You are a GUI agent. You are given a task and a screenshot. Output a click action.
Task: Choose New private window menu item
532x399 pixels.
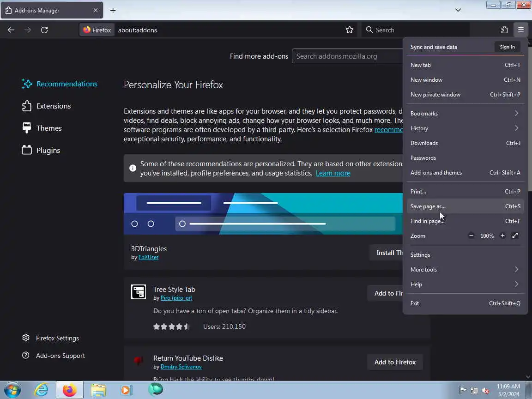465,95
